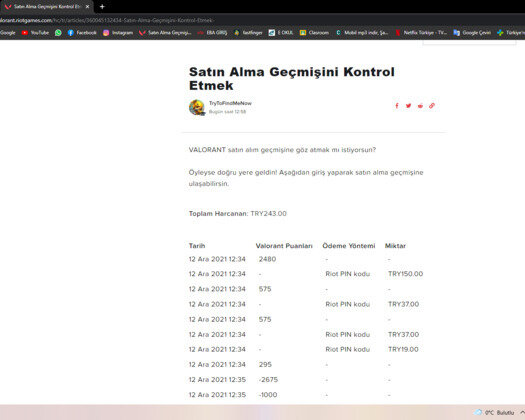Click the Tarih column header
525x420 pixels.
[x=197, y=246]
